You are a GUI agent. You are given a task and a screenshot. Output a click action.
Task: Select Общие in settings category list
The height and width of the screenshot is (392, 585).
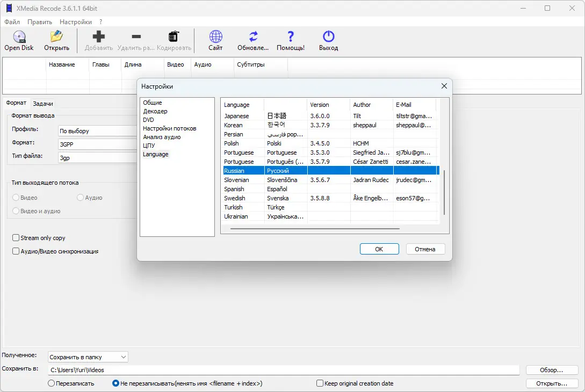[x=153, y=103]
